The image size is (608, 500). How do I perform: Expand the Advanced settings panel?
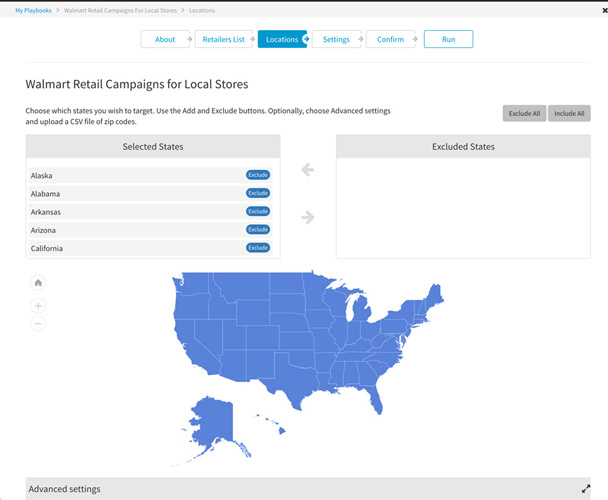586,489
